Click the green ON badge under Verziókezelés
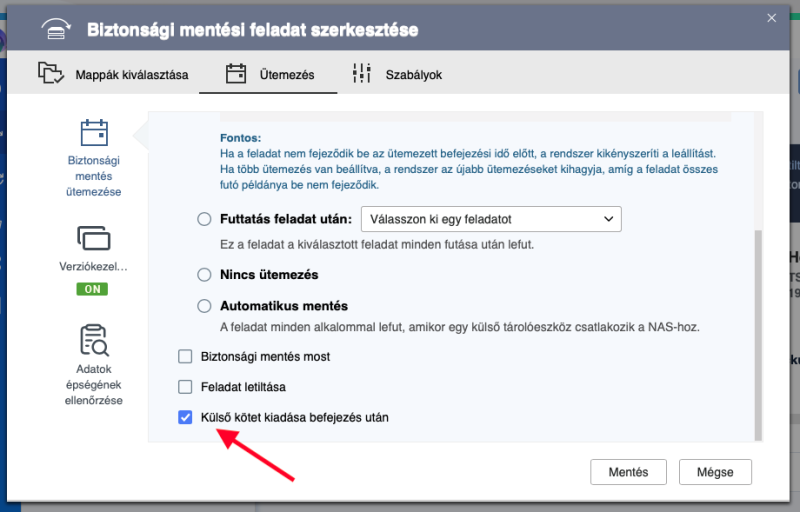800x512 pixels. tap(92, 289)
